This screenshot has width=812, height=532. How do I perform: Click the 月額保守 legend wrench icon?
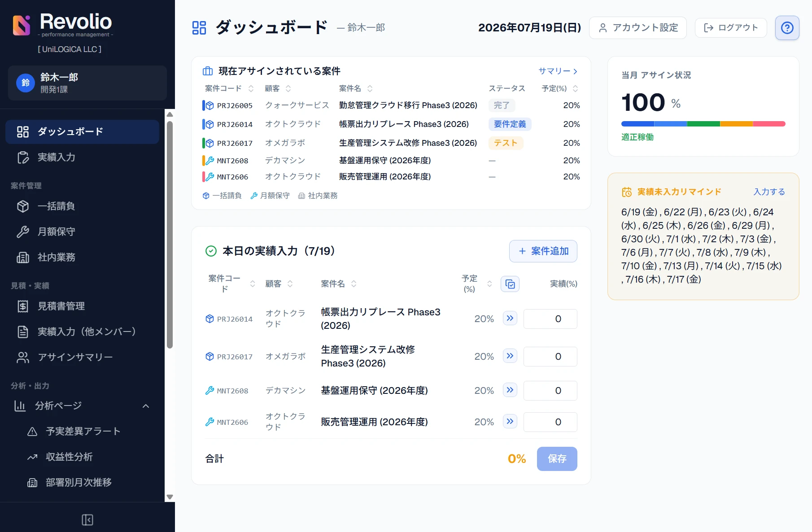(254, 196)
